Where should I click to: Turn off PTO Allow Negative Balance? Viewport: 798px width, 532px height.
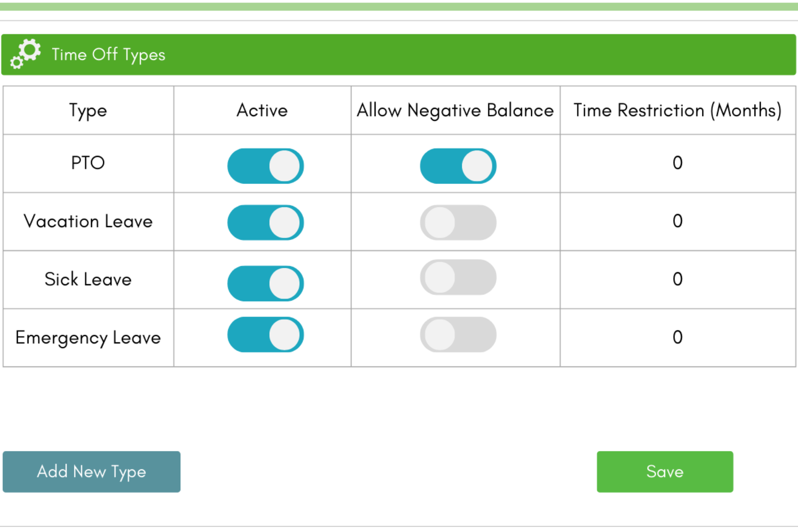pyautogui.click(x=458, y=166)
